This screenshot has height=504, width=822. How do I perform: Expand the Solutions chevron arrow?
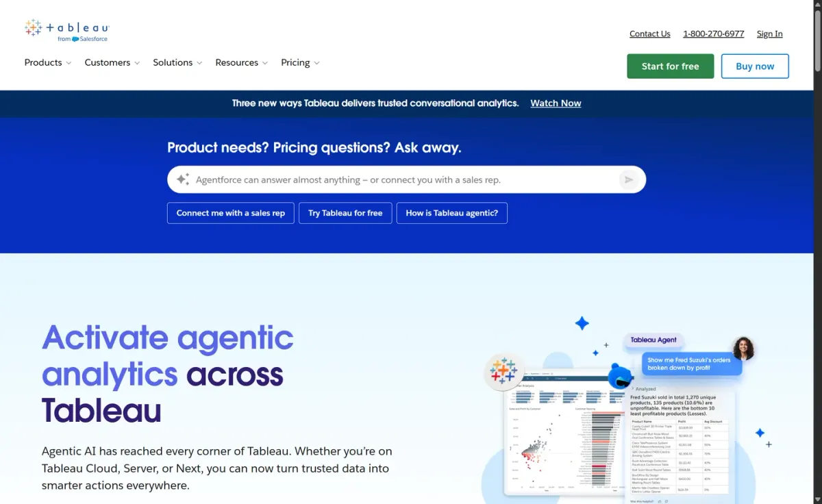[x=199, y=63]
